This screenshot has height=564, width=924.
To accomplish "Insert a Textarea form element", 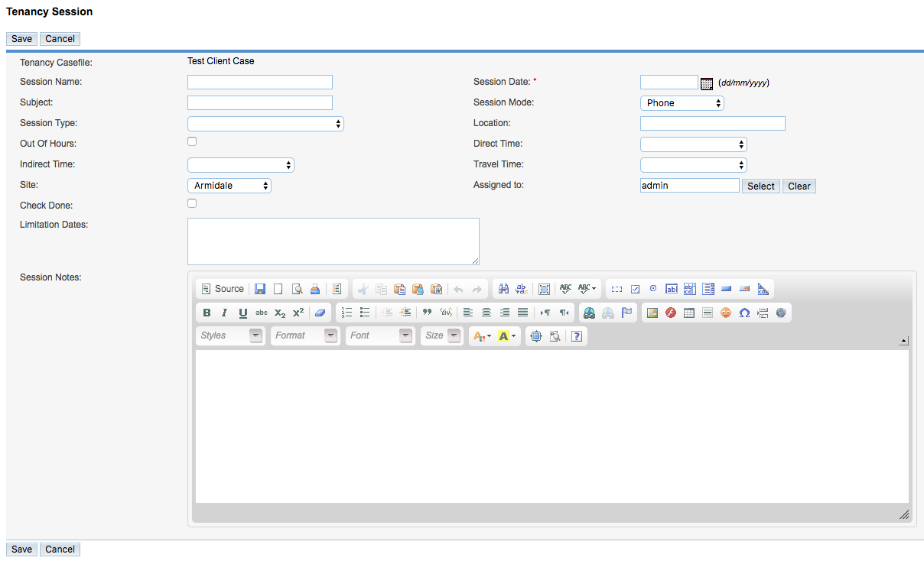I will pos(690,289).
